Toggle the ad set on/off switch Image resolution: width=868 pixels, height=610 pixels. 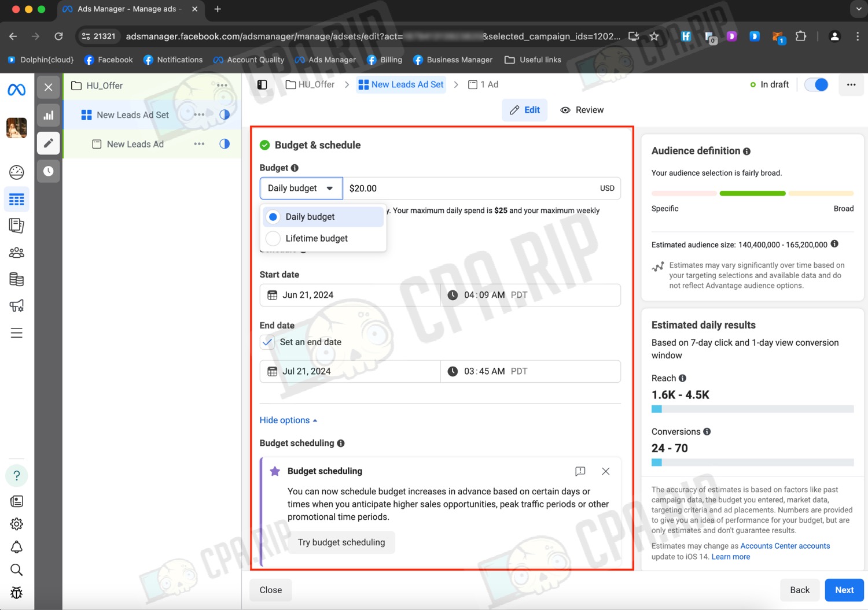[x=816, y=84]
